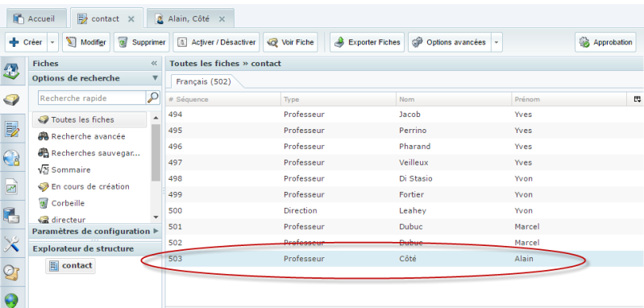The width and height of the screenshot is (644, 308).
Task: Select row 498 Di Stasio
Action: click(x=405, y=178)
